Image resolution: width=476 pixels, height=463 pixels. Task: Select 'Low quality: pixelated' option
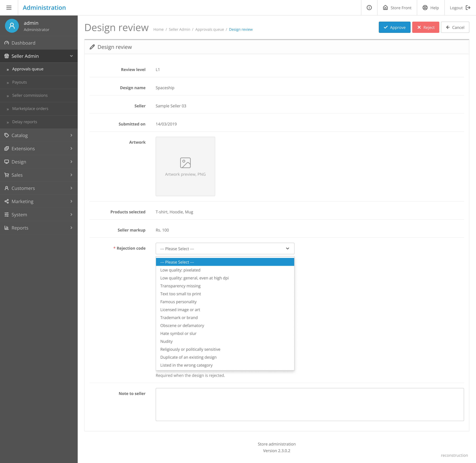(225, 270)
